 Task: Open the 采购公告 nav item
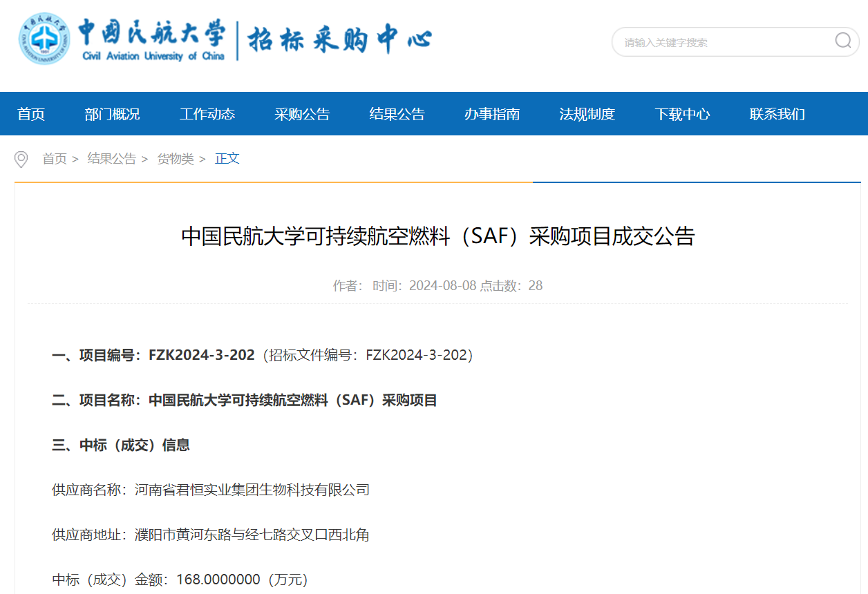tap(302, 114)
